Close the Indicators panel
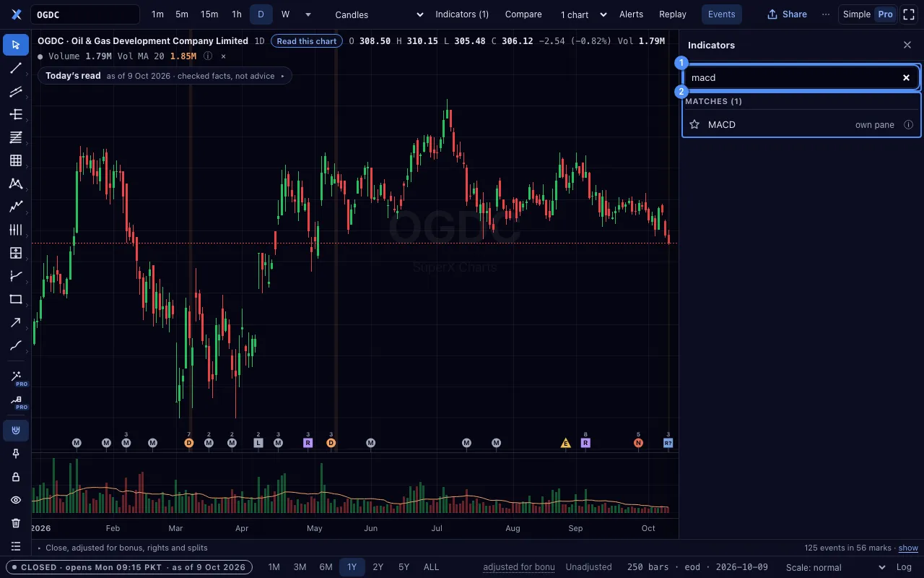 (x=907, y=45)
